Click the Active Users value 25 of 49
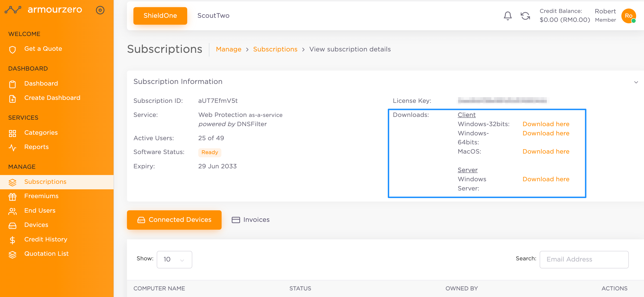This screenshot has height=297, width=644. coord(211,138)
